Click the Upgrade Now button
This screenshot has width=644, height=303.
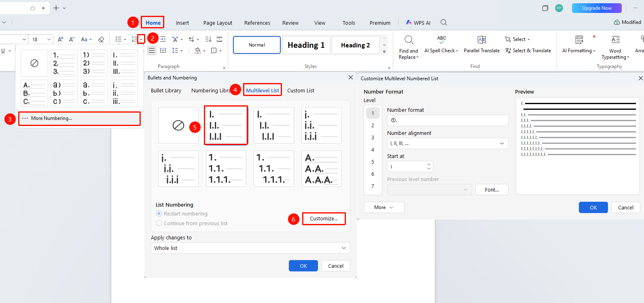point(597,8)
